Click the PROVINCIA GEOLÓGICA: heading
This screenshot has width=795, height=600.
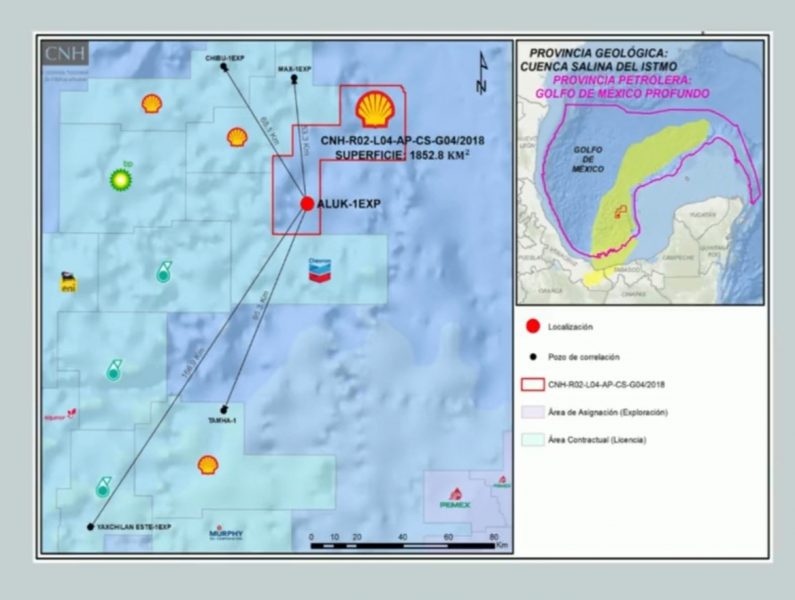pos(599,53)
